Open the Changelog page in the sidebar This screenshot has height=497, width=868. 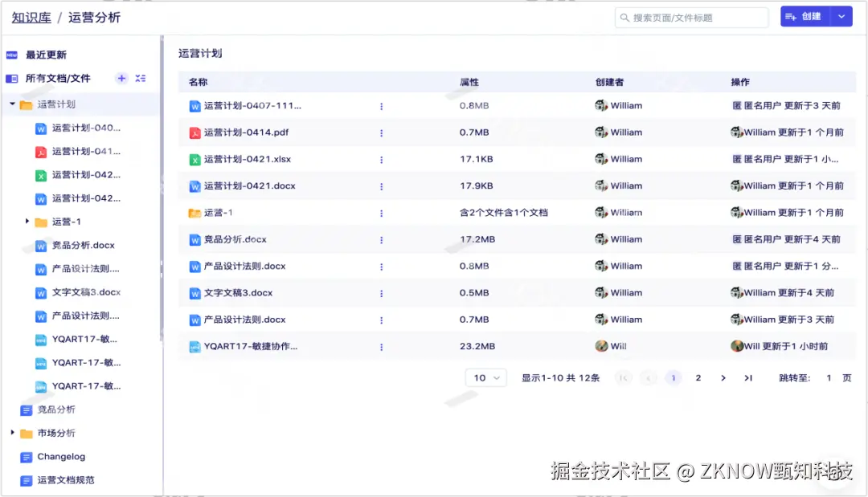point(61,457)
